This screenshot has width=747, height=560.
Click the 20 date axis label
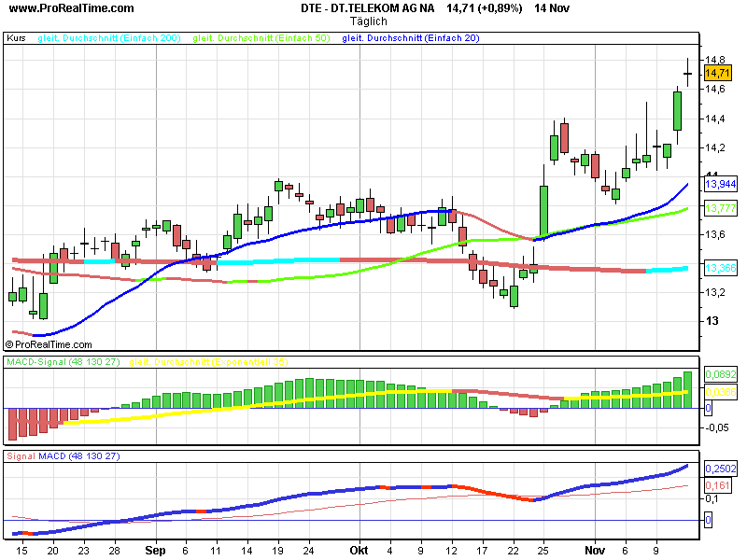coord(53,551)
